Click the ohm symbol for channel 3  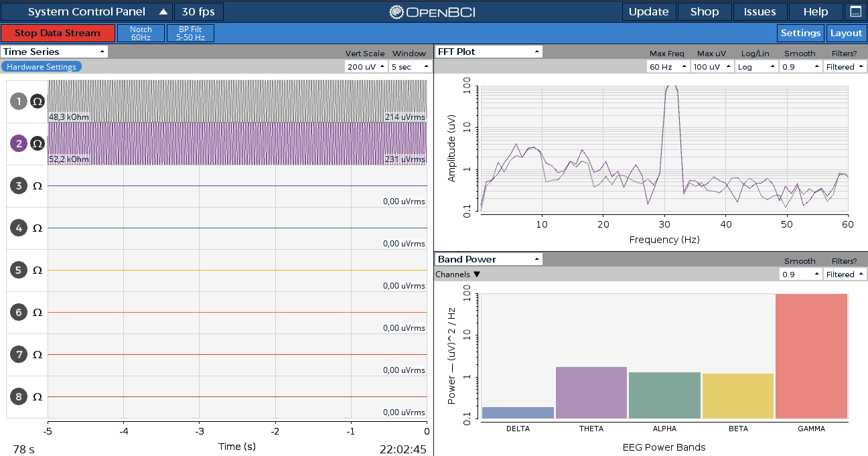pos(38,186)
